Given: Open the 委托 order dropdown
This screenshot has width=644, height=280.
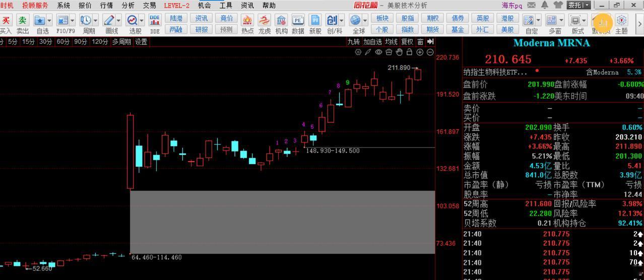Looking at the screenshot, I should (579, 5).
